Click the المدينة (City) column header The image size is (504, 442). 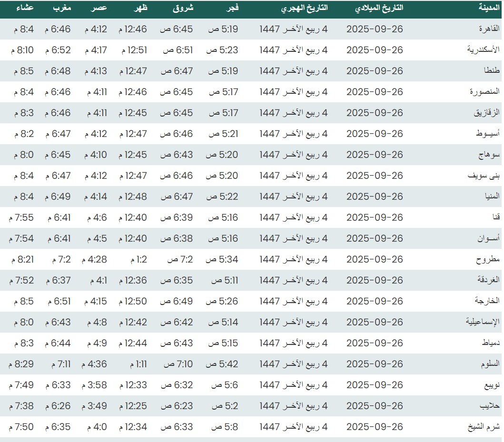(489, 8)
